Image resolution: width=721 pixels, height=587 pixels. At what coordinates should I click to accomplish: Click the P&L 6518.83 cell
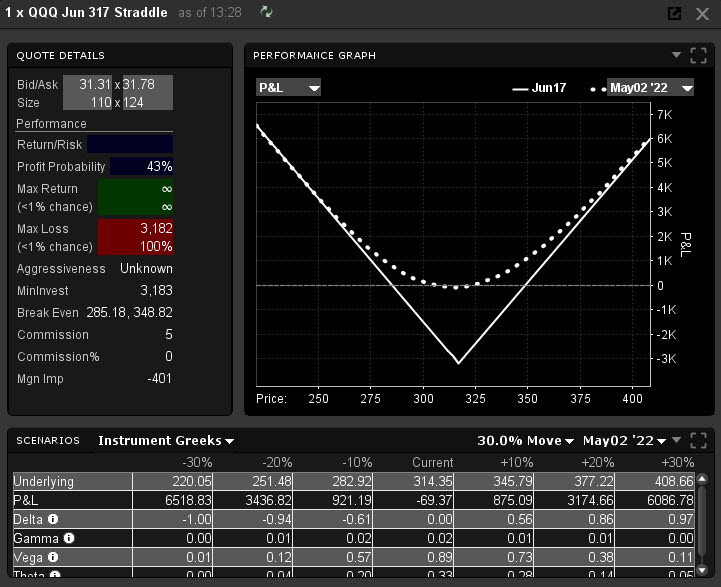[173, 500]
